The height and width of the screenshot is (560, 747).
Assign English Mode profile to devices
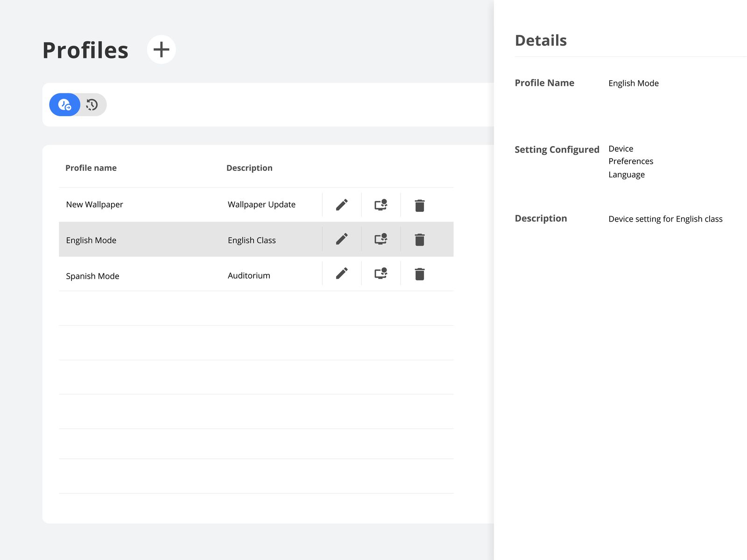[381, 239]
